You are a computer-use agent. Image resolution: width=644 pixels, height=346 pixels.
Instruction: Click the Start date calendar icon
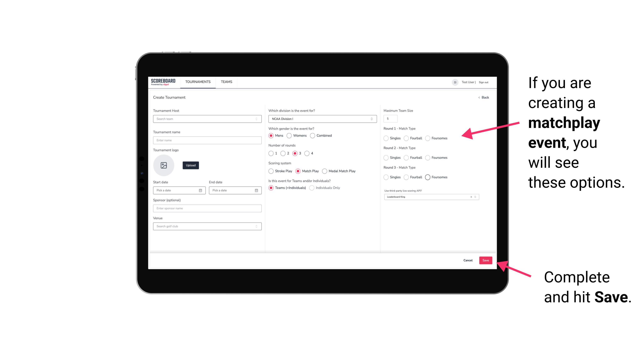click(x=200, y=190)
